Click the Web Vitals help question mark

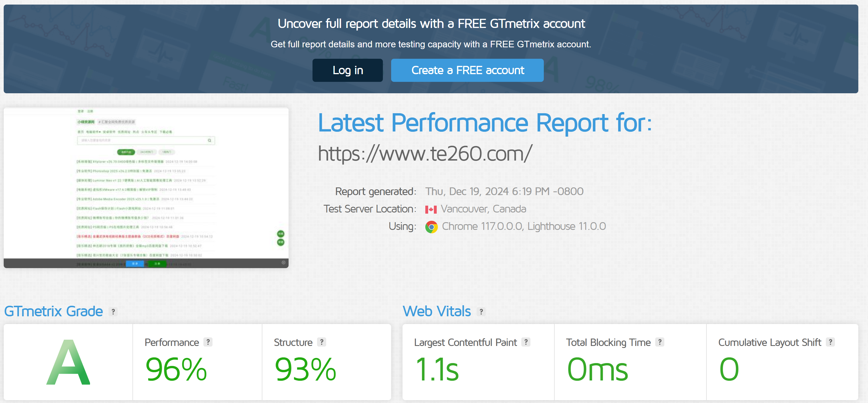481,312
